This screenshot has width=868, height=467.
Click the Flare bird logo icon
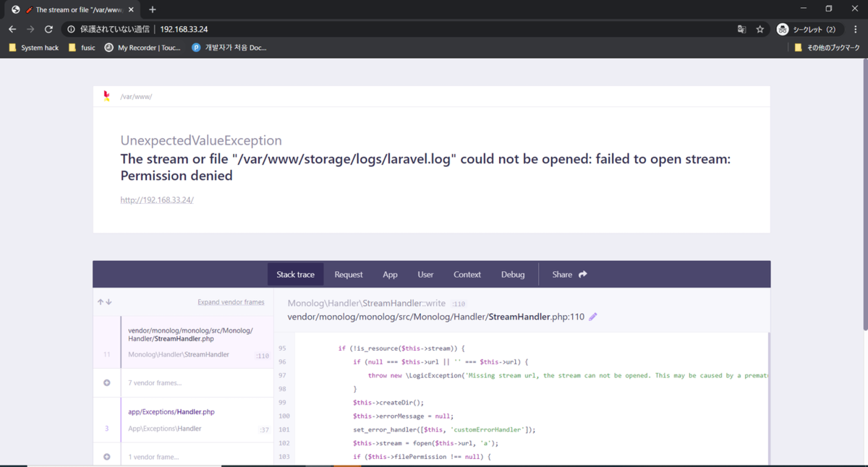(106, 95)
